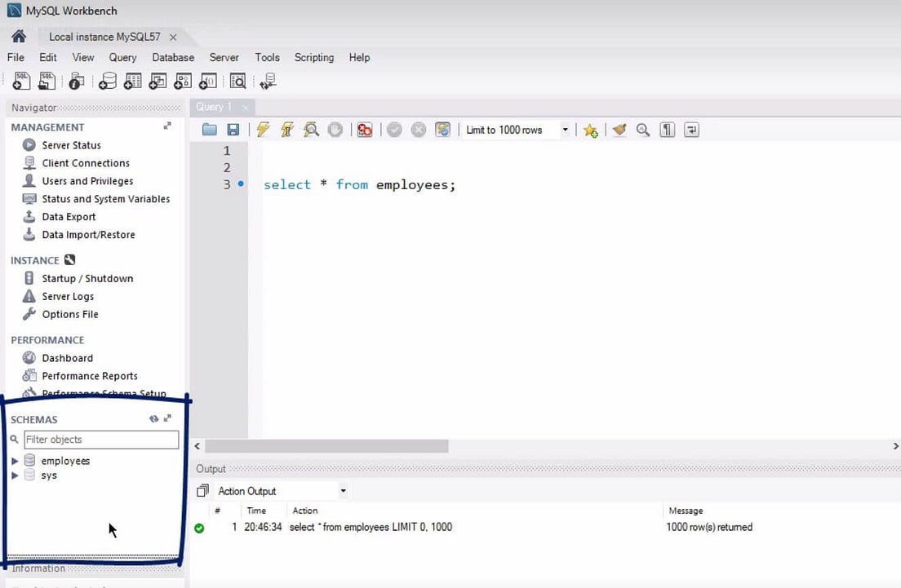This screenshot has height=588, width=901.
Task: Launch the Data Export tool
Action: (x=69, y=216)
